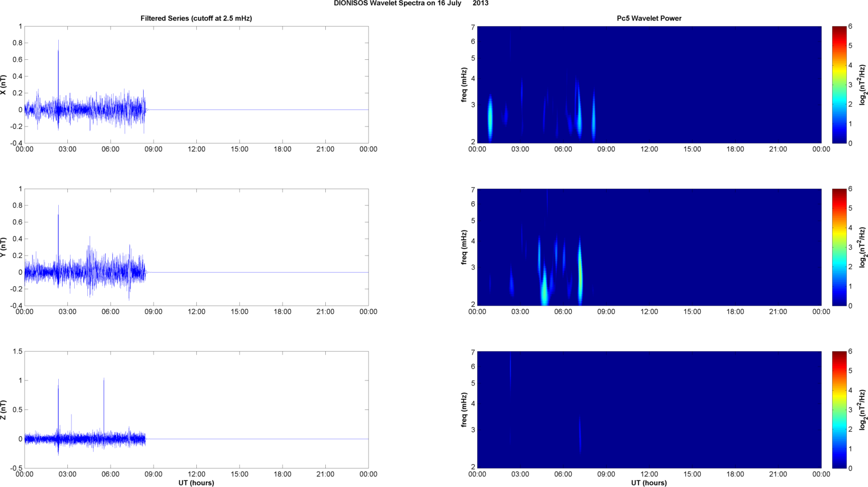Click the '1.5' tick label on the Z plot
This screenshot has width=868, height=487.
click(x=17, y=352)
